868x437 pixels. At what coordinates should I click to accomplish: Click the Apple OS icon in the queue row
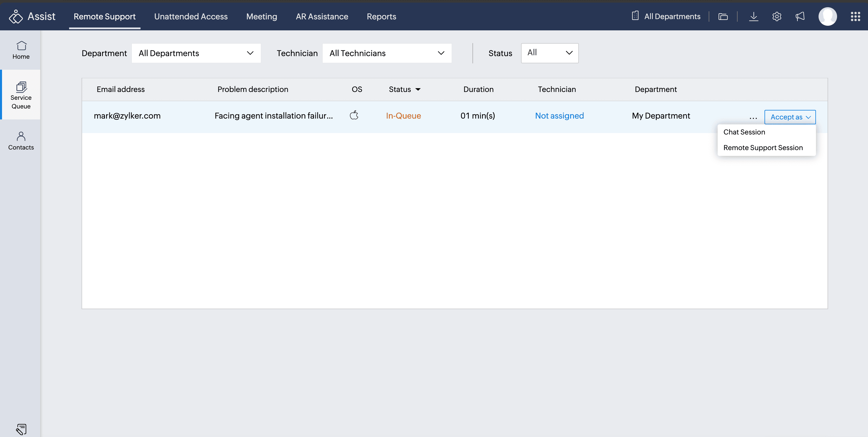(354, 115)
